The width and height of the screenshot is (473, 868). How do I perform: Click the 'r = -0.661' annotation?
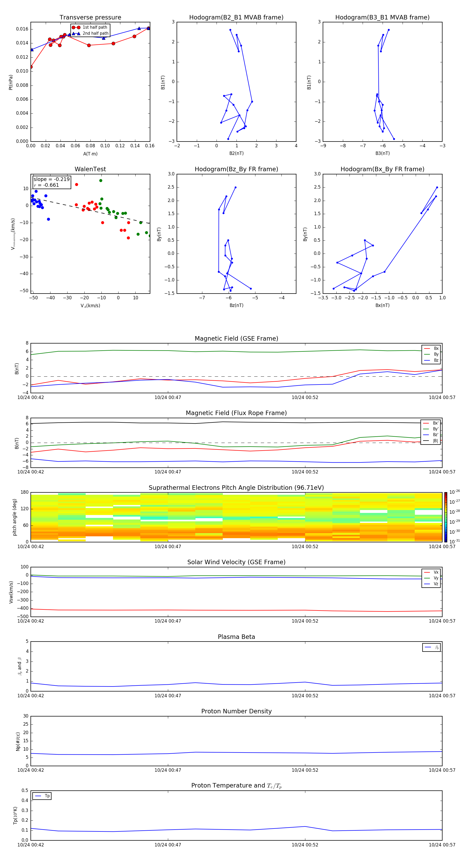47,185
